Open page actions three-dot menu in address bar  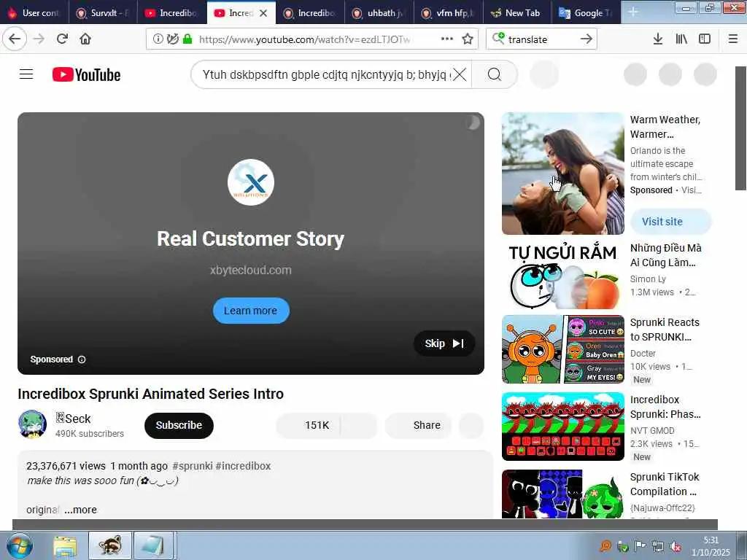(x=447, y=39)
